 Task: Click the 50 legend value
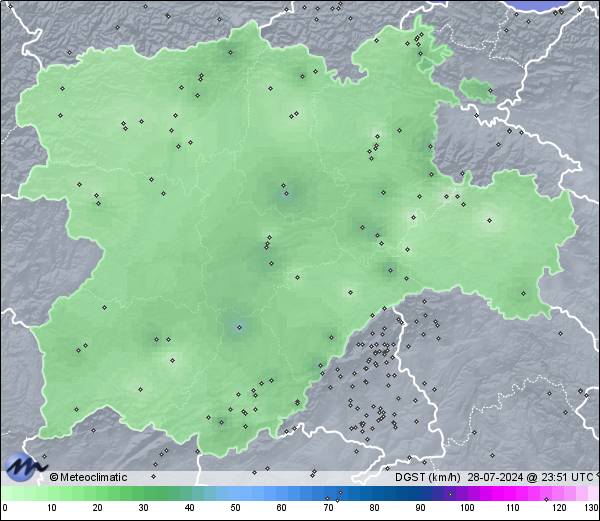(x=235, y=508)
